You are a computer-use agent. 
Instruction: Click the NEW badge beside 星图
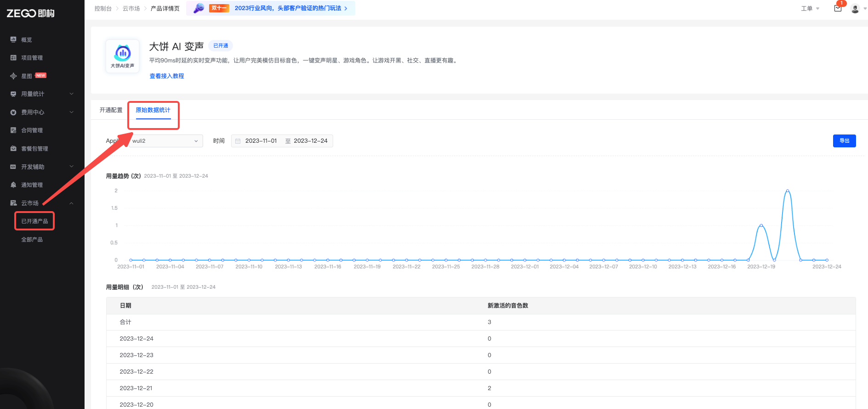41,75
